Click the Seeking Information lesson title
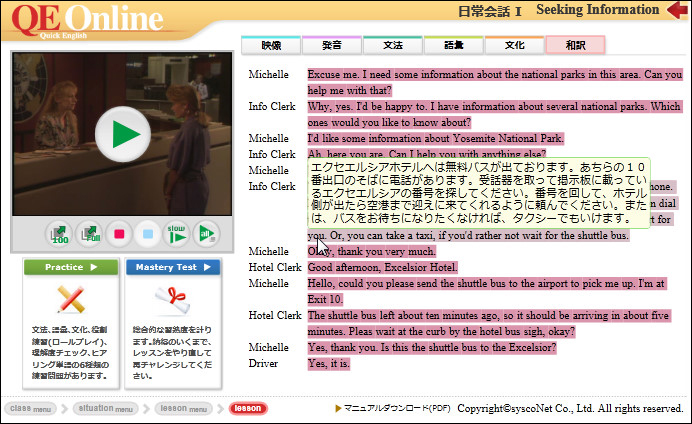Screen dimensions: 692x424 tap(598, 10)
